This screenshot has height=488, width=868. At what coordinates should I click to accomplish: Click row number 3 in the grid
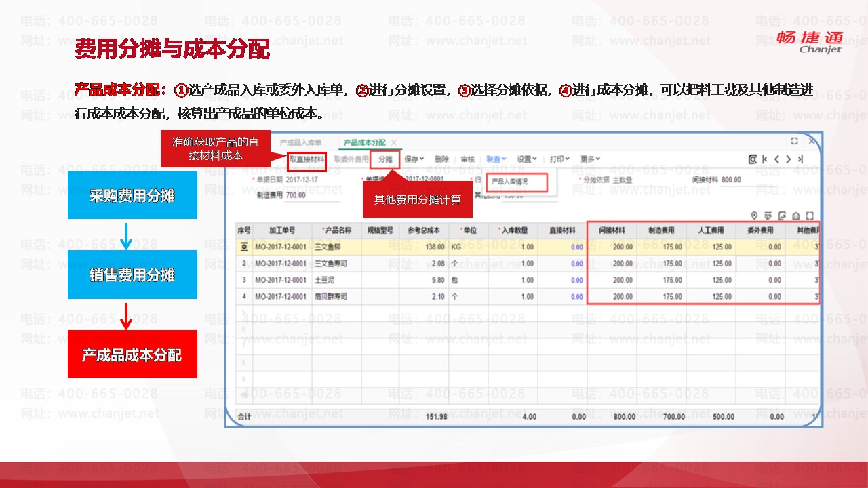pos(244,280)
